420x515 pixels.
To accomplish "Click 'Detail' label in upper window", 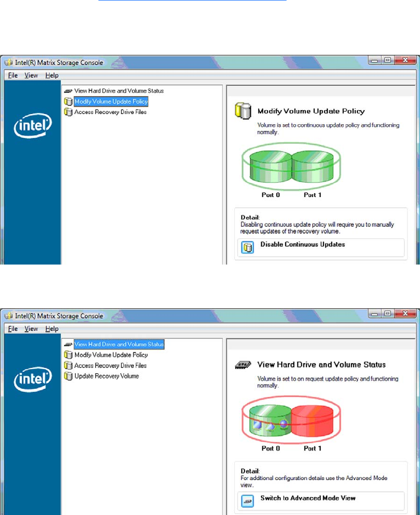I will point(250,217).
